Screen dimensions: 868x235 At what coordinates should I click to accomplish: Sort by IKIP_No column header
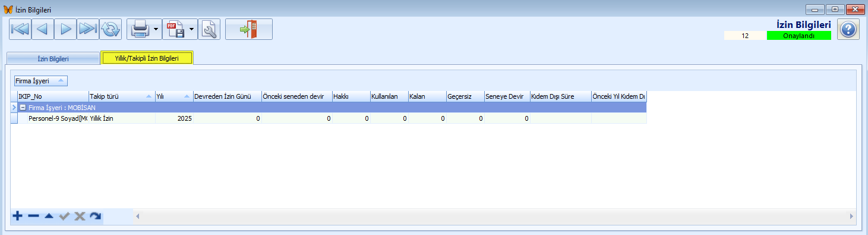53,96
